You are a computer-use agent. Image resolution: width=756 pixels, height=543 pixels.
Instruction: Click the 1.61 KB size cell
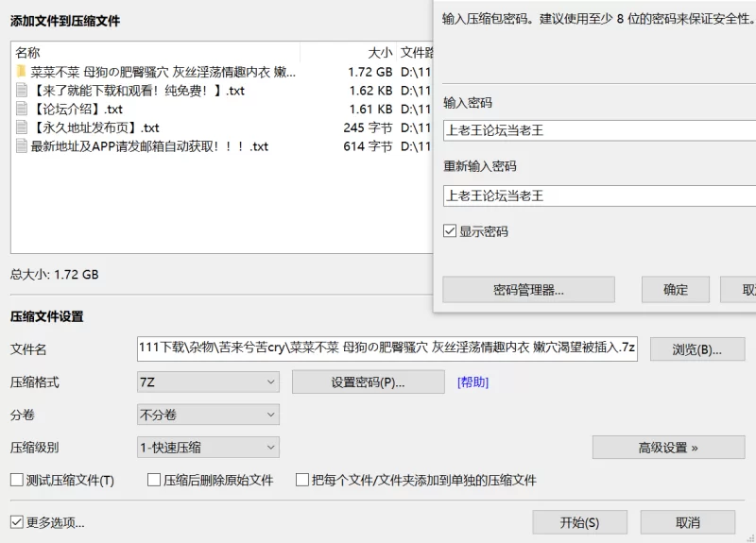[x=370, y=109]
